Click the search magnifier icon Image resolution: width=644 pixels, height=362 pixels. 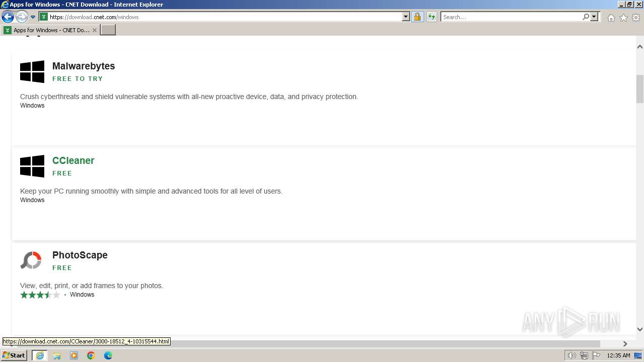(x=586, y=17)
